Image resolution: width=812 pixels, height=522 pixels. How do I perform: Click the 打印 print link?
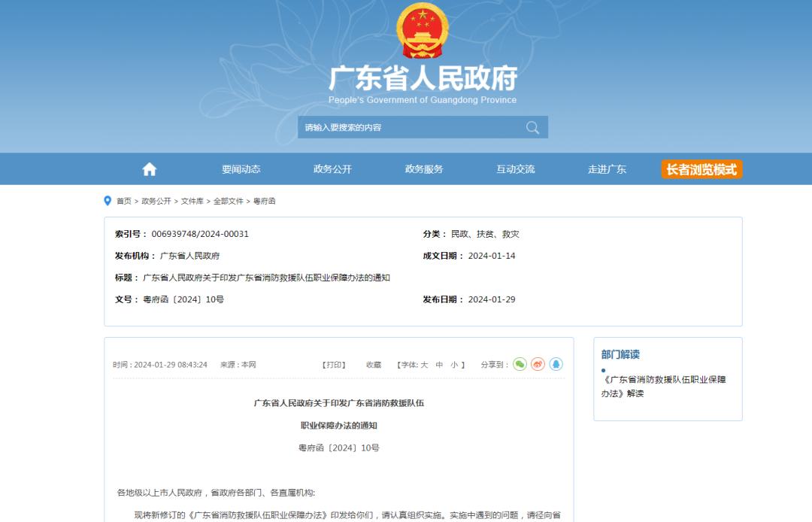(334, 365)
